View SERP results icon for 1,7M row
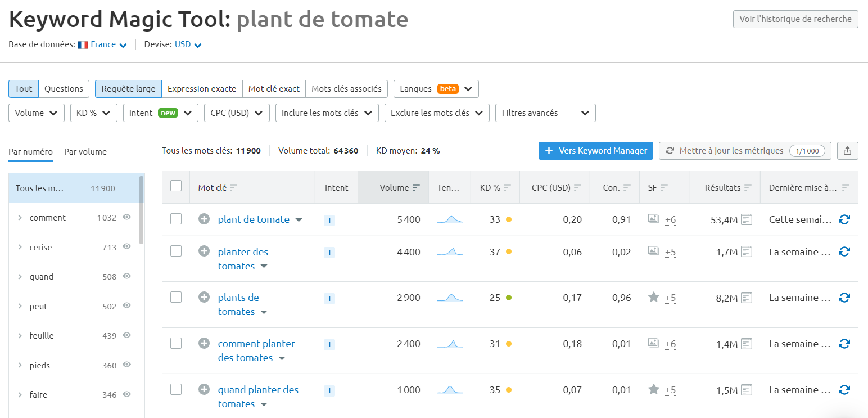The height and width of the screenshot is (418, 868). [x=747, y=252]
